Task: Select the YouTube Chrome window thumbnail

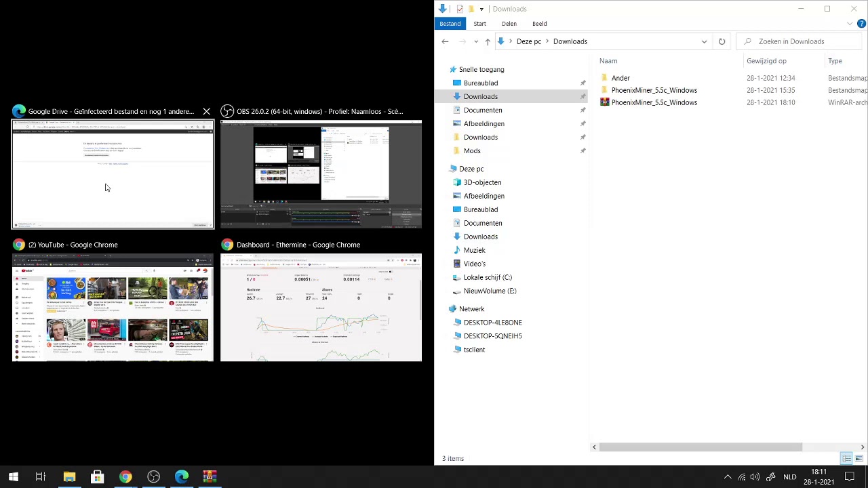Action: 113,308
